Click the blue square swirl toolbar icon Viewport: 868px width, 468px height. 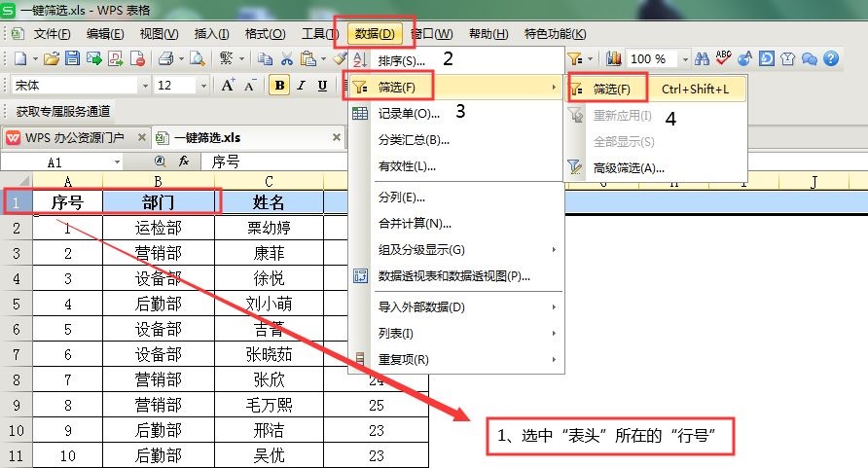(x=766, y=58)
